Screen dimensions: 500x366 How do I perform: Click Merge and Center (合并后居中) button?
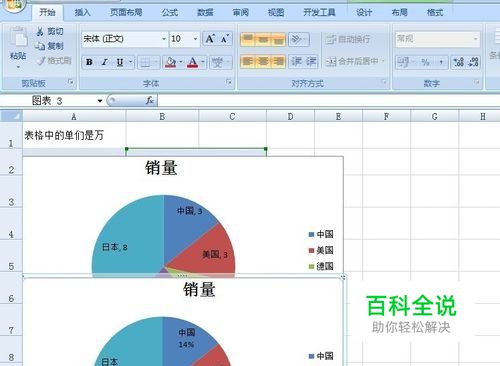tap(352, 61)
